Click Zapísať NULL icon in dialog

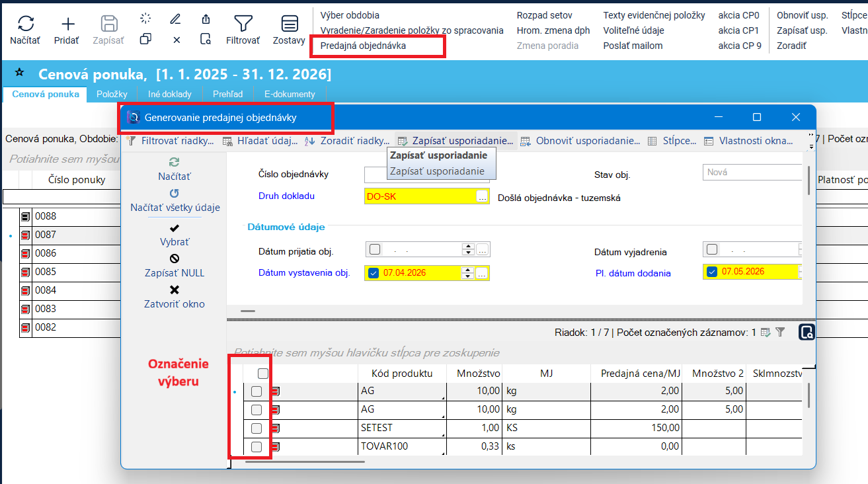pyautogui.click(x=175, y=259)
